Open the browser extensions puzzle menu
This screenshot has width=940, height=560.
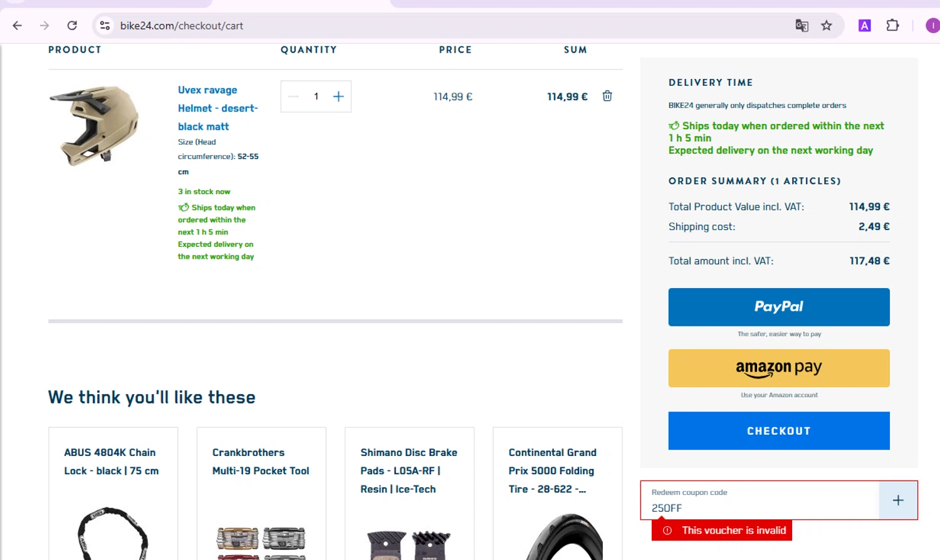click(892, 26)
